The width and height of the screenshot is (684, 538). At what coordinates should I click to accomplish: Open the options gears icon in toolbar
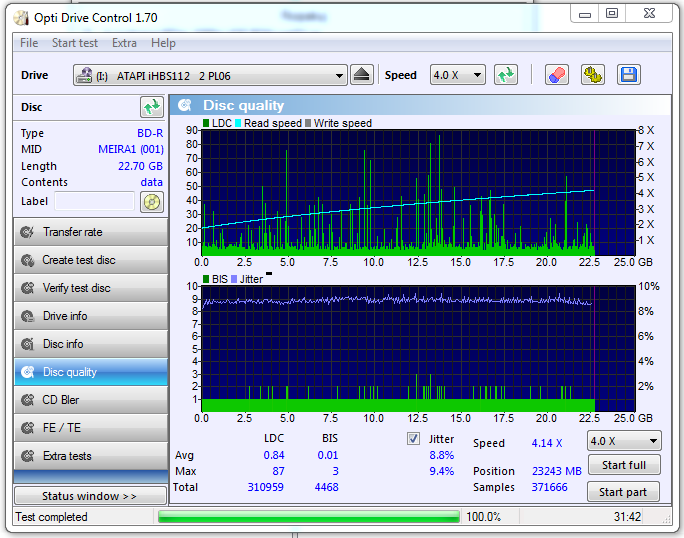tap(593, 75)
